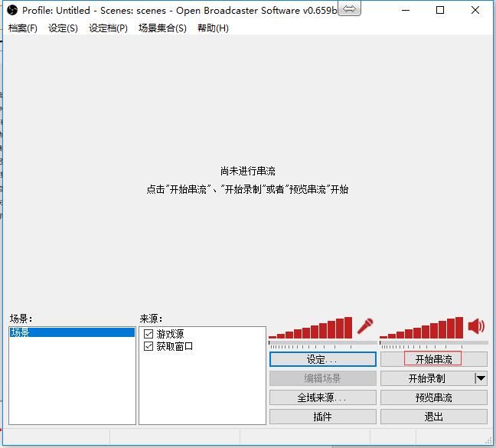Quit using the 退出 button
The height and width of the screenshot is (448, 496).
click(x=434, y=417)
